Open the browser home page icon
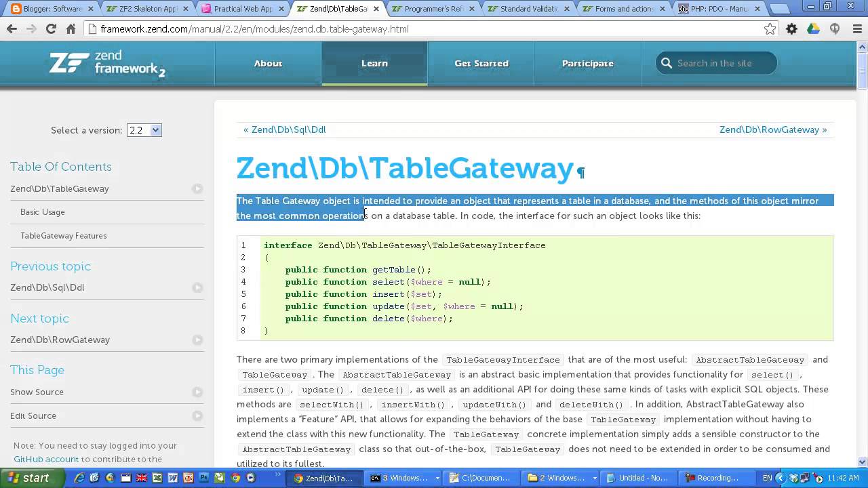Image resolution: width=868 pixels, height=488 pixels. coord(71,29)
